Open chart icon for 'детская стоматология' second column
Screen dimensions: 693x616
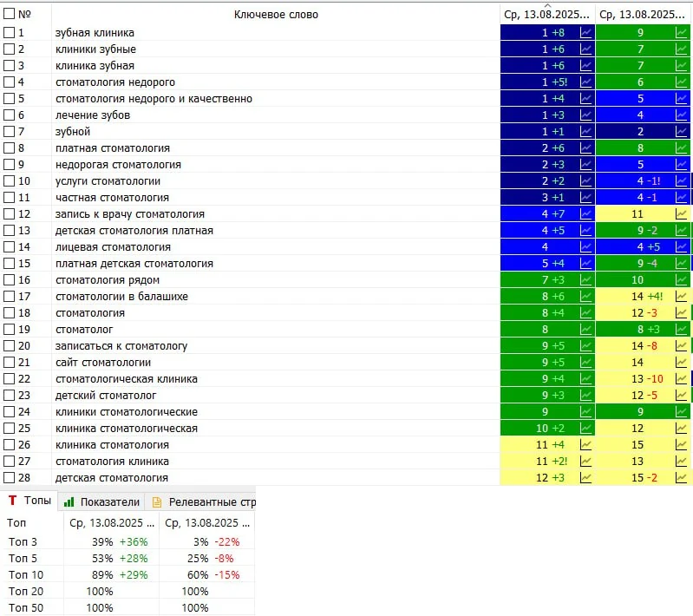click(x=681, y=477)
